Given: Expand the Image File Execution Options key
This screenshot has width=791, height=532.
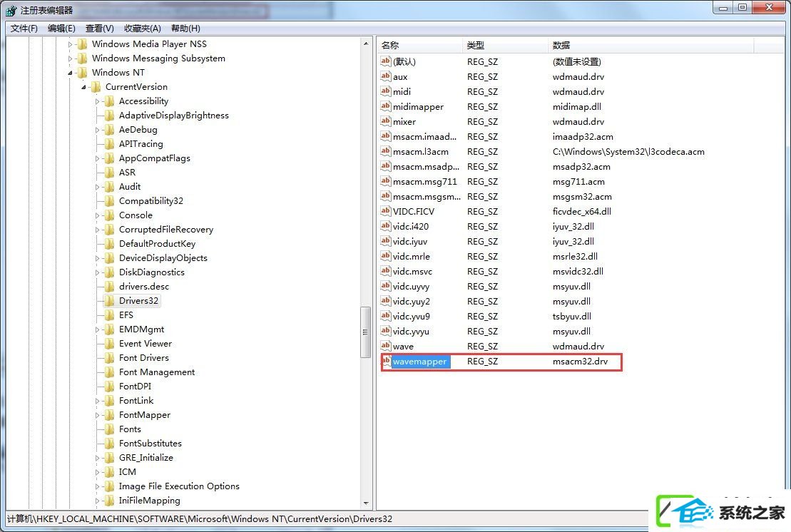Looking at the screenshot, I should 98,486.
